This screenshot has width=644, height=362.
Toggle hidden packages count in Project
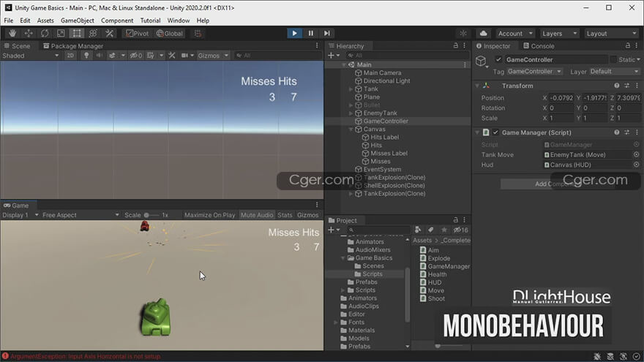click(x=460, y=230)
